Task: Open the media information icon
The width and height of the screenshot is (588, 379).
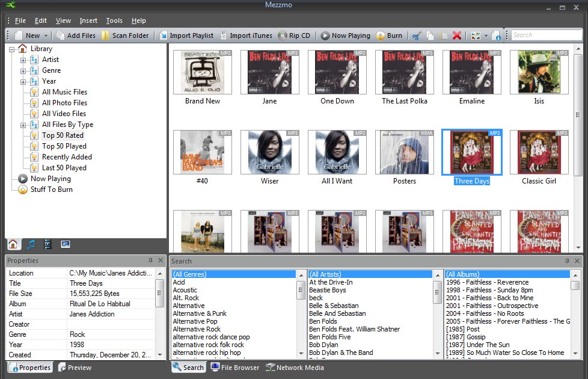Action: 497,35
